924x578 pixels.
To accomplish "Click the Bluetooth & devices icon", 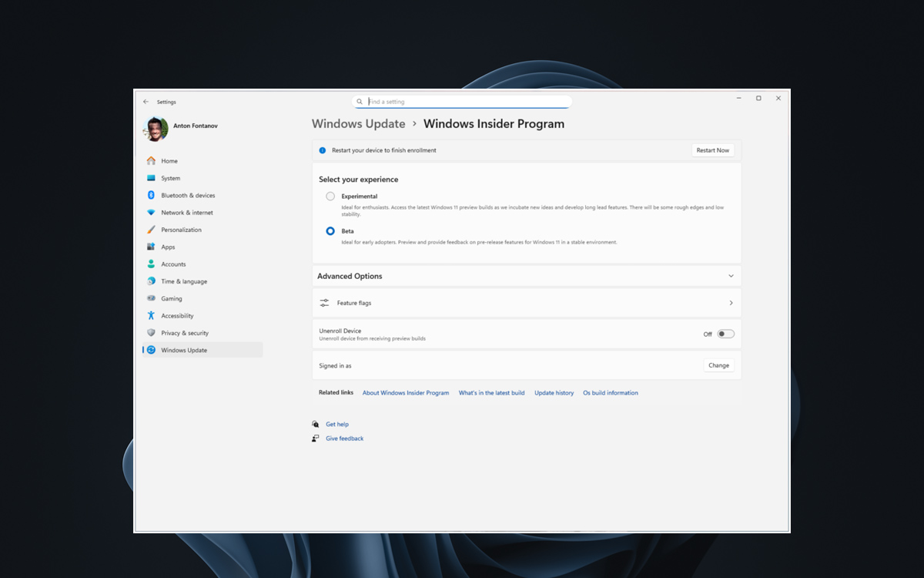I will click(x=152, y=195).
